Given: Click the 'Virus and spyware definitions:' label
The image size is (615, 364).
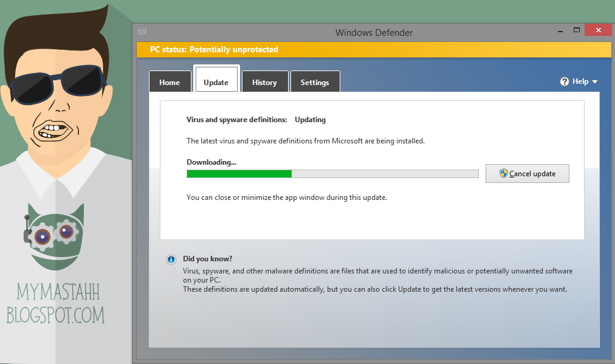Looking at the screenshot, I should (236, 120).
